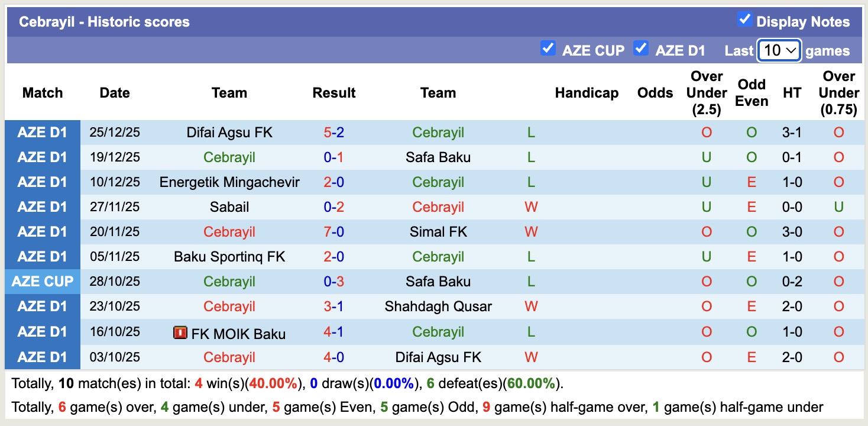Open the Last games count dropdown showing 10
The width and height of the screenshot is (868, 426).
point(779,51)
